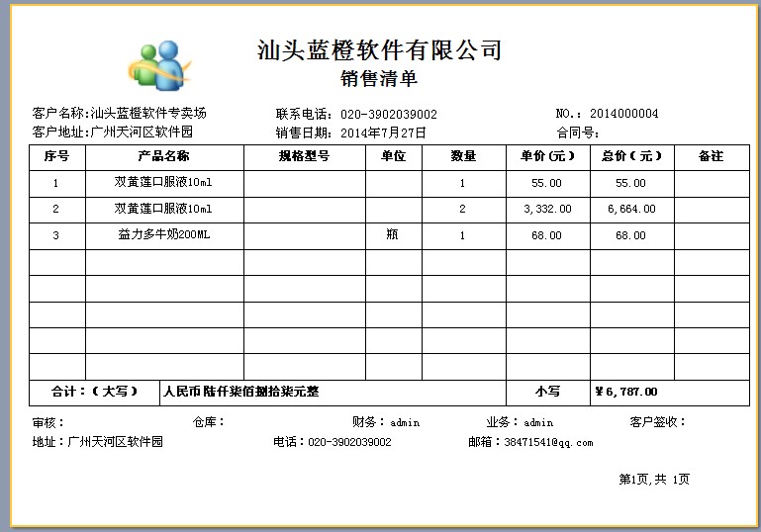
Task: Click unit price 3,332.00
Action: [547, 209]
